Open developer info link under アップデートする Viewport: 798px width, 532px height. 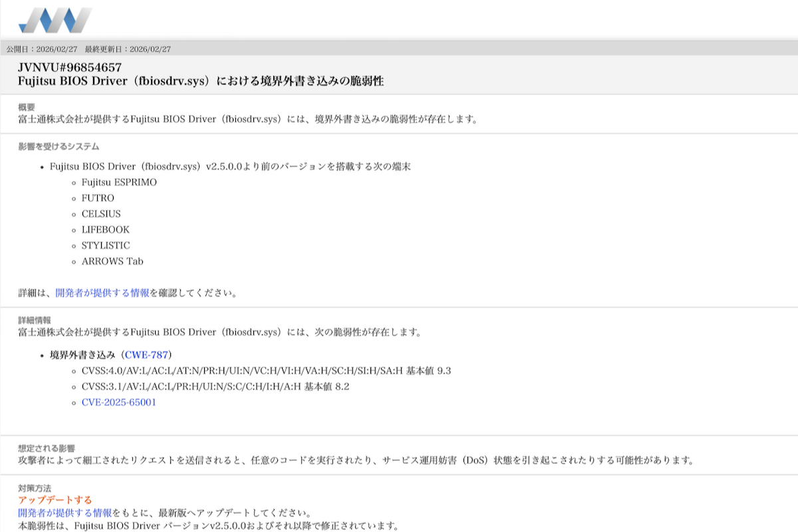tap(65, 513)
